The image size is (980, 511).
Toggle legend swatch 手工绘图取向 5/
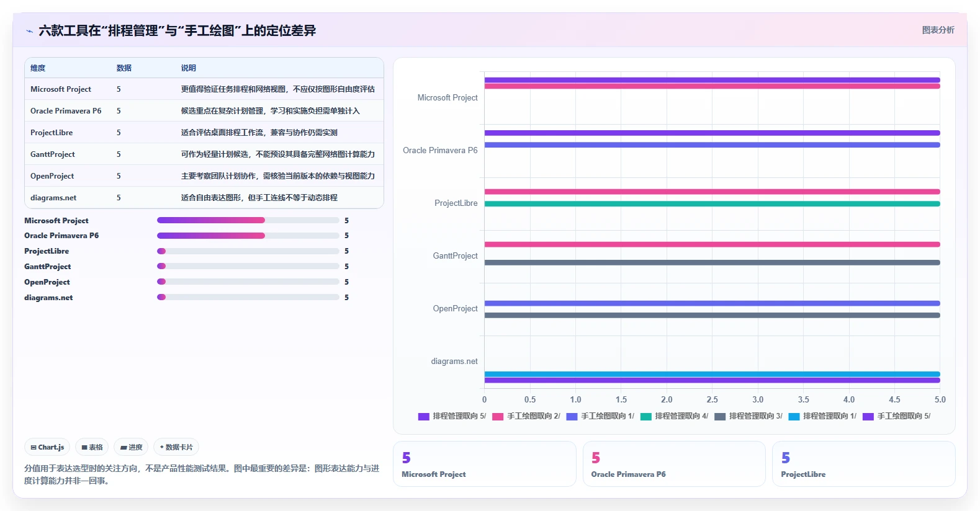tap(868, 417)
